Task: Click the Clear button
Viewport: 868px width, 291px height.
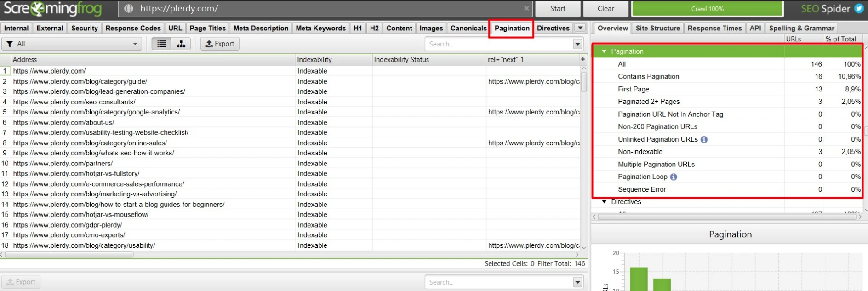Action: [605, 8]
